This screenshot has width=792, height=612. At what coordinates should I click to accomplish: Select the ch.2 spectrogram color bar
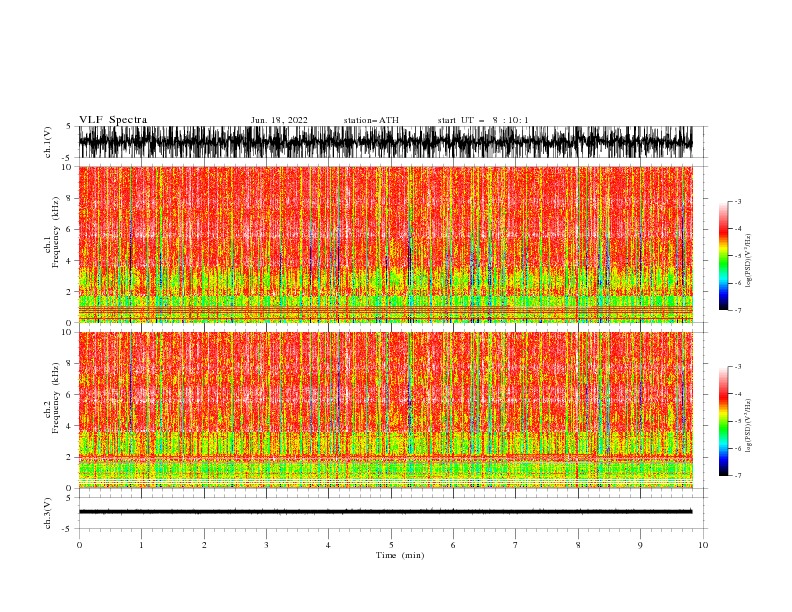pyautogui.click(x=723, y=421)
